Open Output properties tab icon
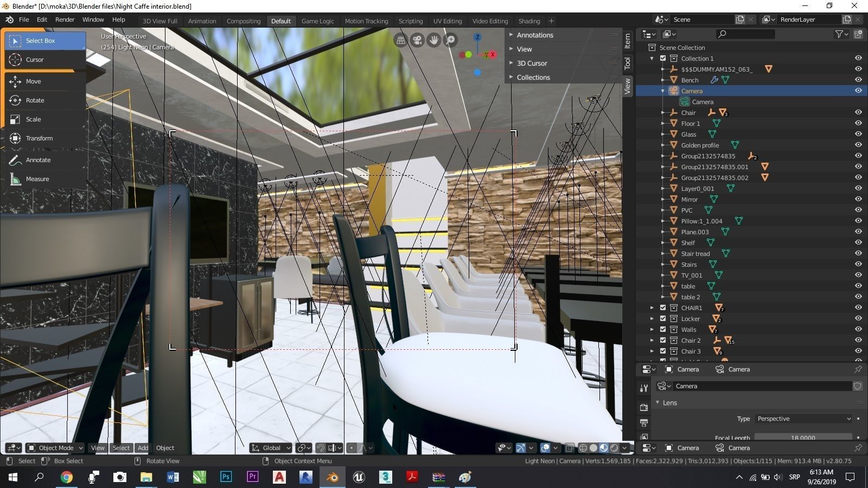868x488 pixels. point(644,423)
